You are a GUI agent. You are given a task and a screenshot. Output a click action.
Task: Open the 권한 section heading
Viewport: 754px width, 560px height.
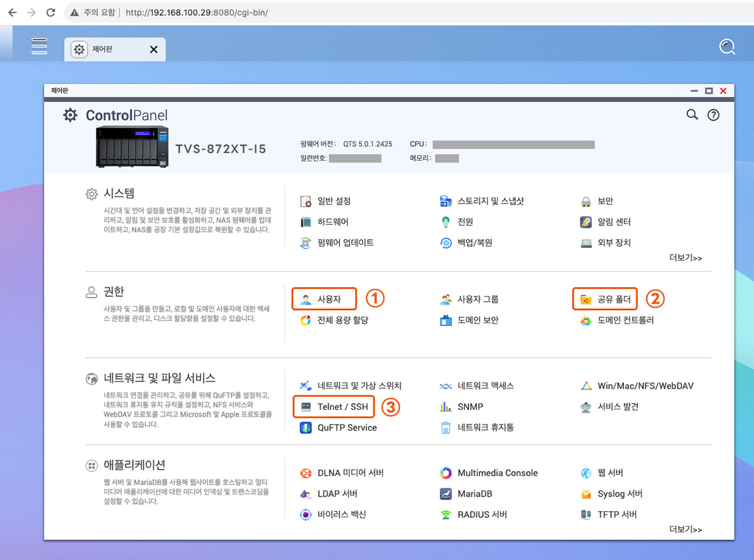[x=114, y=291]
